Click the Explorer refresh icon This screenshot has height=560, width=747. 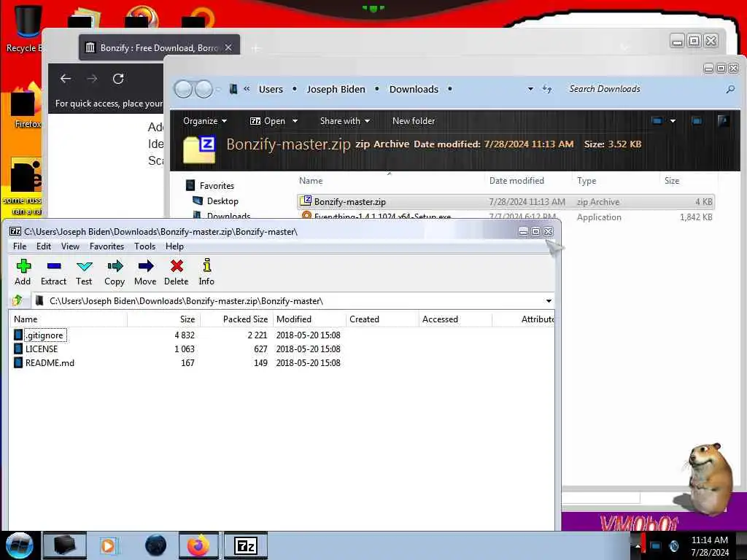[x=547, y=89]
